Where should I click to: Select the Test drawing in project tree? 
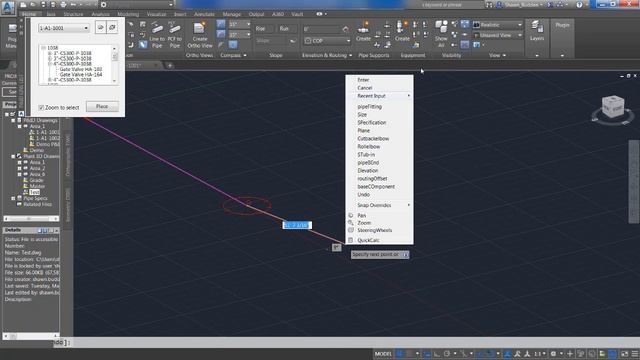tap(34, 192)
